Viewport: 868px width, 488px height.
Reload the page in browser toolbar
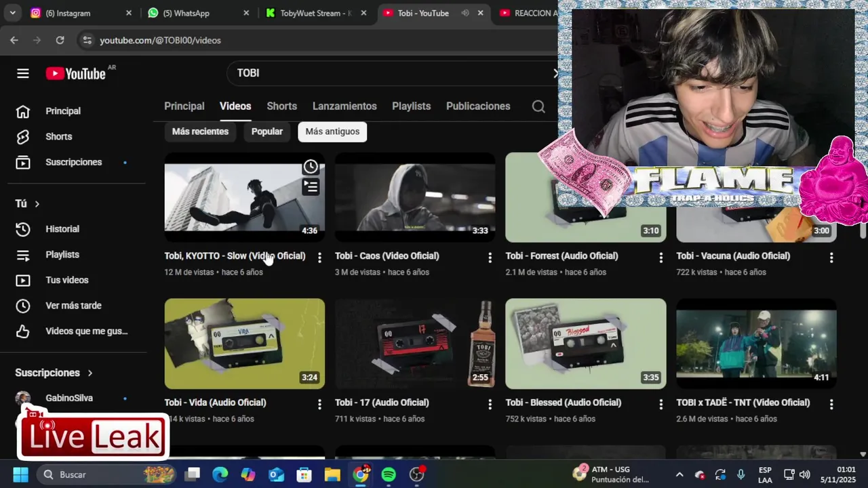[60, 40]
